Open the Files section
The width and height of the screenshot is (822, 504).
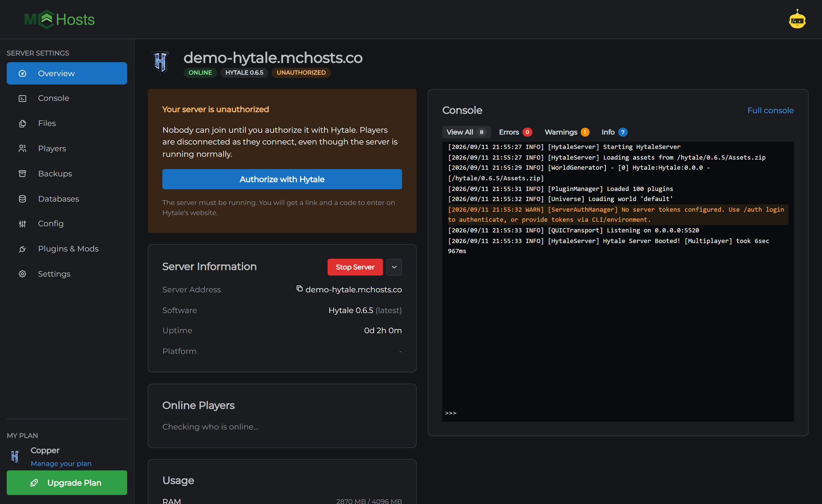67,123
